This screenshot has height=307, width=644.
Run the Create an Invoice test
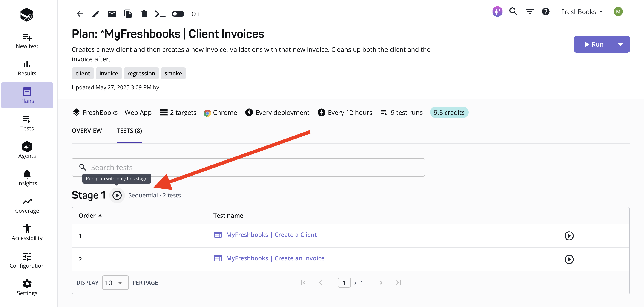click(x=569, y=259)
